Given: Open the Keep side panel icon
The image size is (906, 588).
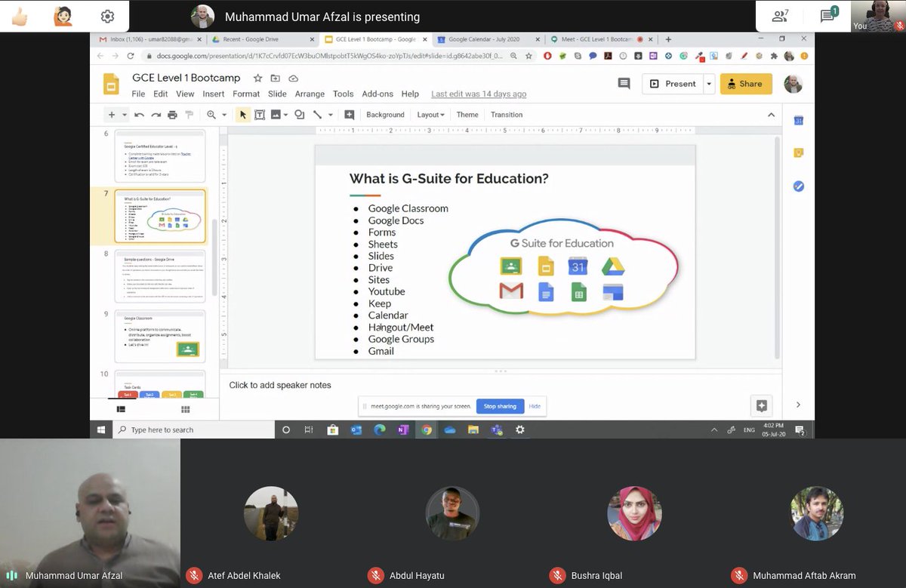Looking at the screenshot, I should pos(798,153).
